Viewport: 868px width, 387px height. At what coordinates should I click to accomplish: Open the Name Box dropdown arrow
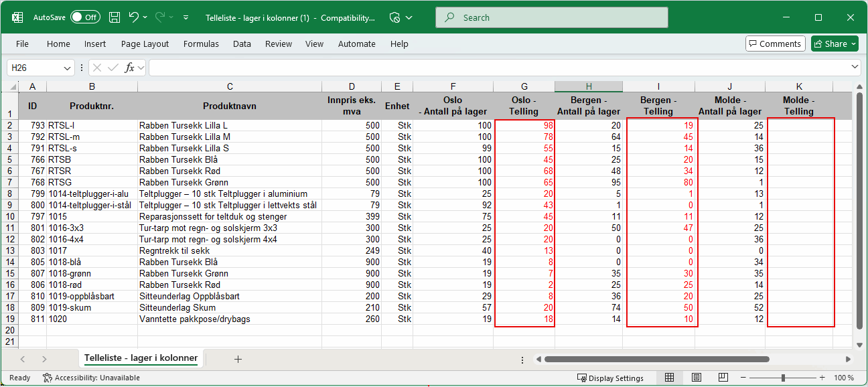pos(67,68)
